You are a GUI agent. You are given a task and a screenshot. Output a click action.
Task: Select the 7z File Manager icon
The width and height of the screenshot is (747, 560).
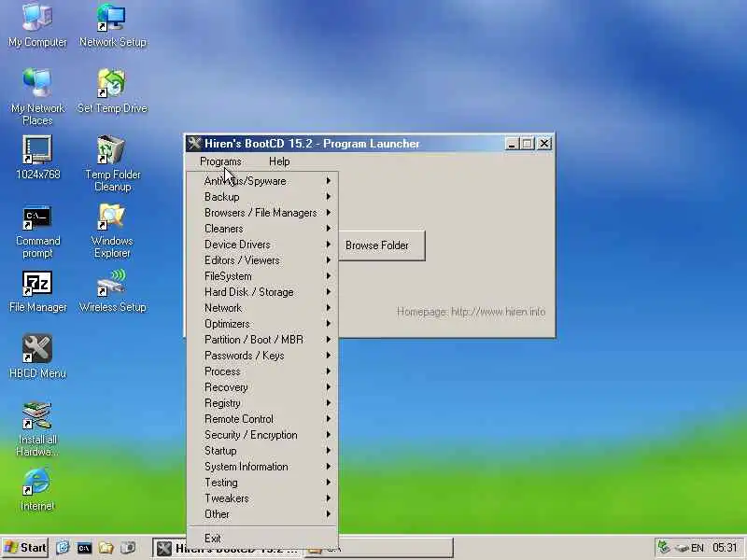click(37, 291)
